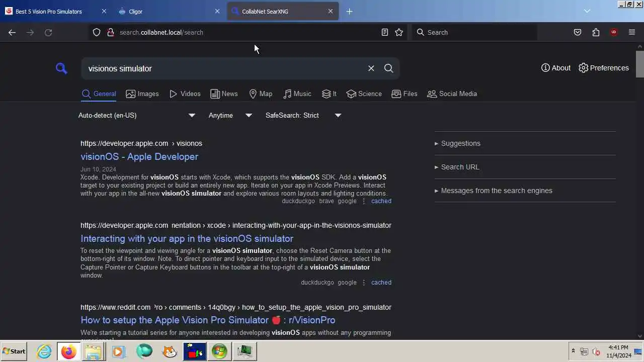
Task: Close the Cligor tab
Action: coord(217,11)
